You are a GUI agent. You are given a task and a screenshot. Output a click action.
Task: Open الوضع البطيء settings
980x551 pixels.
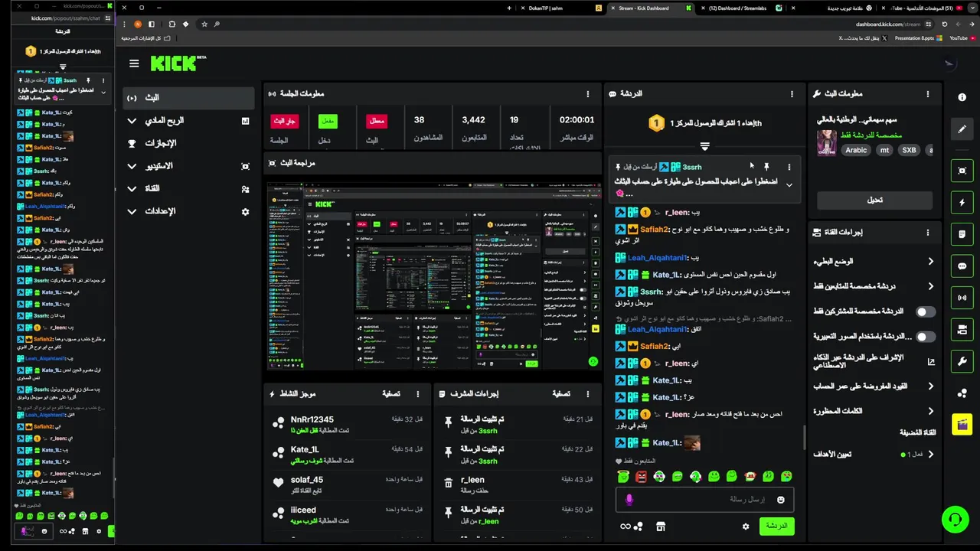874,262
